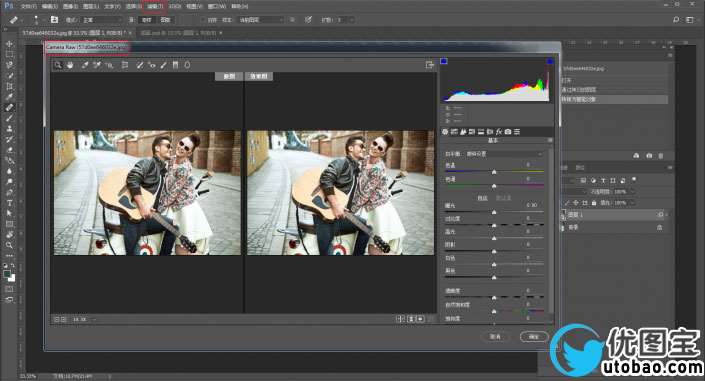The height and width of the screenshot is (381, 705).
Task: Select the Spot Removal tool in Camera Raw
Action: [140, 65]
